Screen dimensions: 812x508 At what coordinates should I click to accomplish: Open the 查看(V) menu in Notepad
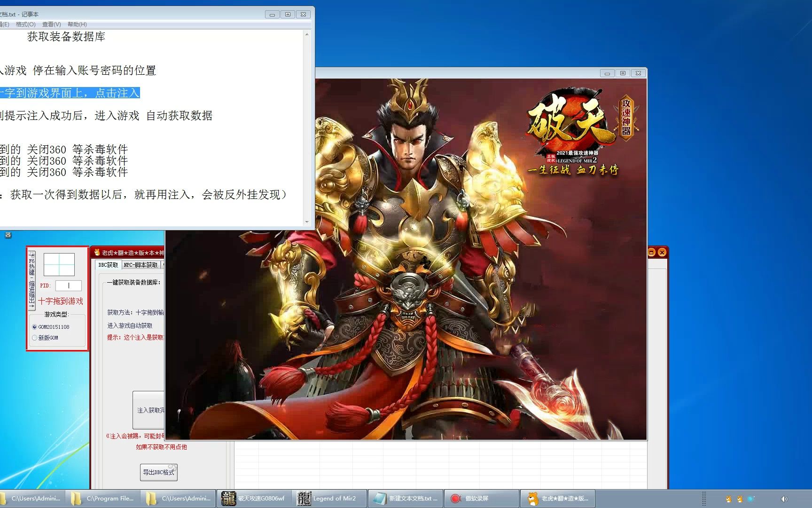[x=51, y=24]
